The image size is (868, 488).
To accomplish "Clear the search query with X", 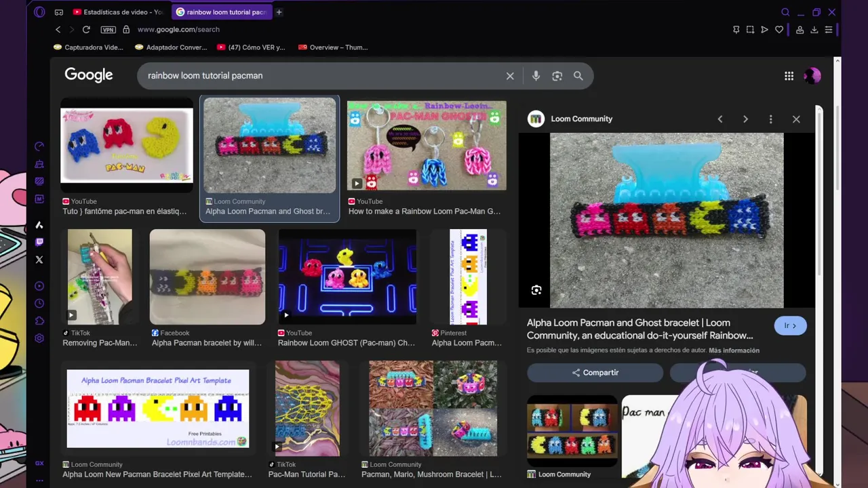I will [510, 76].
